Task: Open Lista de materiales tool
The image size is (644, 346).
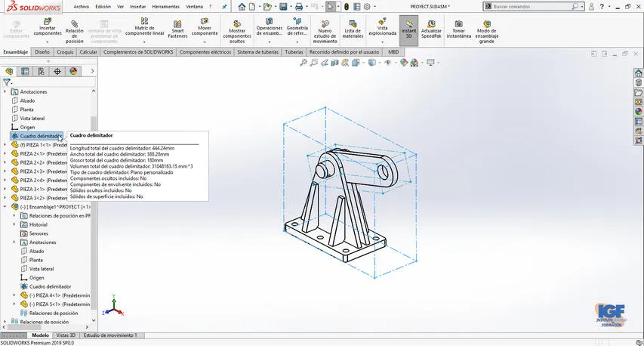Action: [353, 29]
